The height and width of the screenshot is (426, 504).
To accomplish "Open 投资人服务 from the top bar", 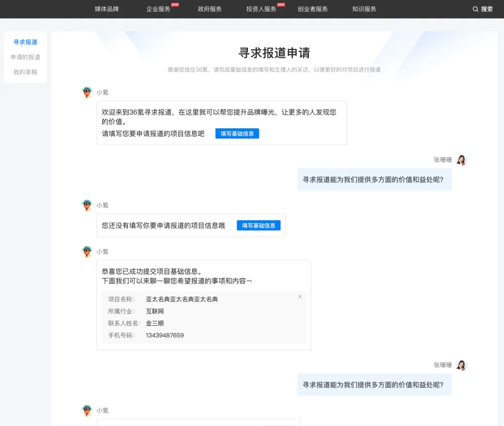I will pyautogui.click(x=261, y=9).
